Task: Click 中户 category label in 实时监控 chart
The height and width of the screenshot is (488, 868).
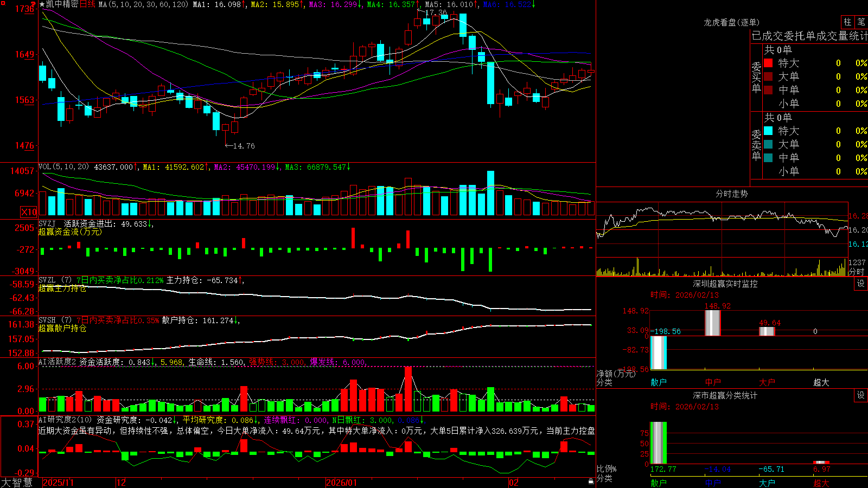Action: pos(713,382)
